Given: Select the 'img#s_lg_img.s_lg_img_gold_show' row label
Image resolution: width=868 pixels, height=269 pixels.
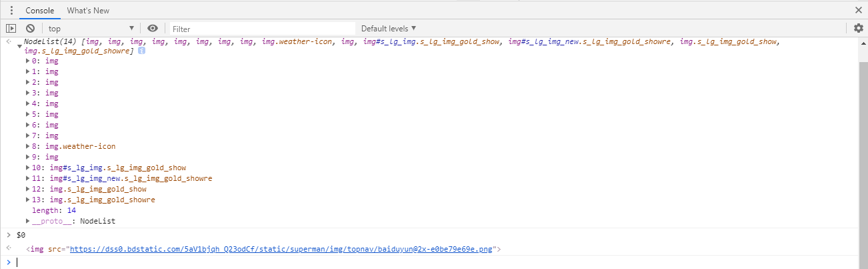Looking at the screenshot, I should [118, 168].
